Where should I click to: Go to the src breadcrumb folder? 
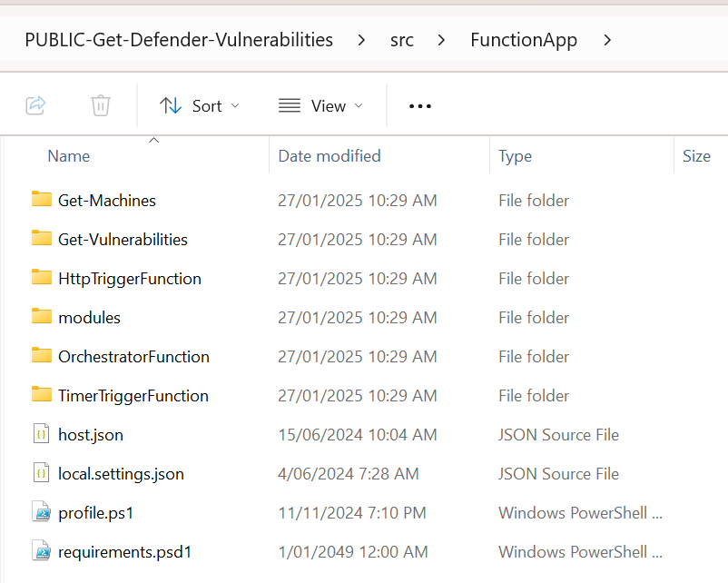point(401,41)
